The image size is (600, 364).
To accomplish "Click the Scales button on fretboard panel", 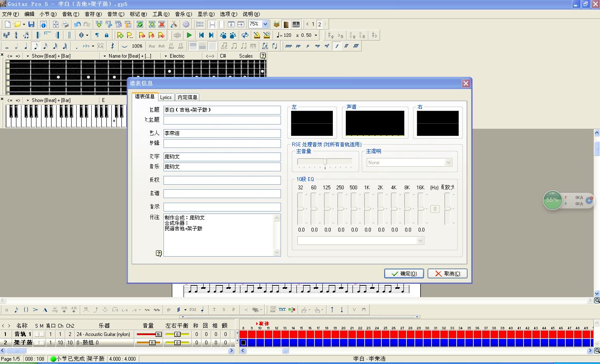I will tap(246, 56).
